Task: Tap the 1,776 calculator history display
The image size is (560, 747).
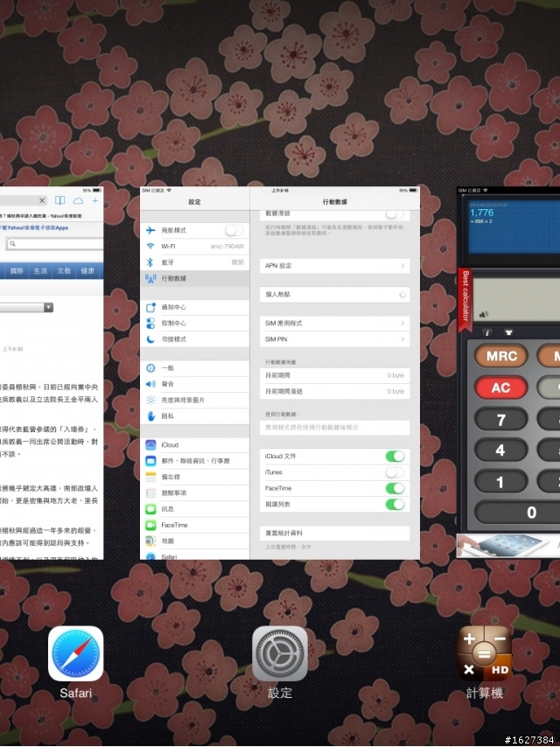Action: tap(514, 227)
